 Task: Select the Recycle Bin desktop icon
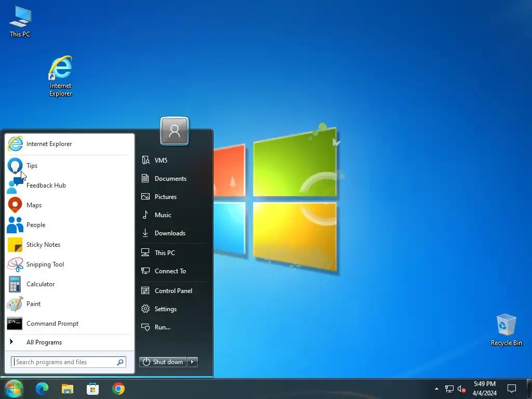tap(506, 330)
